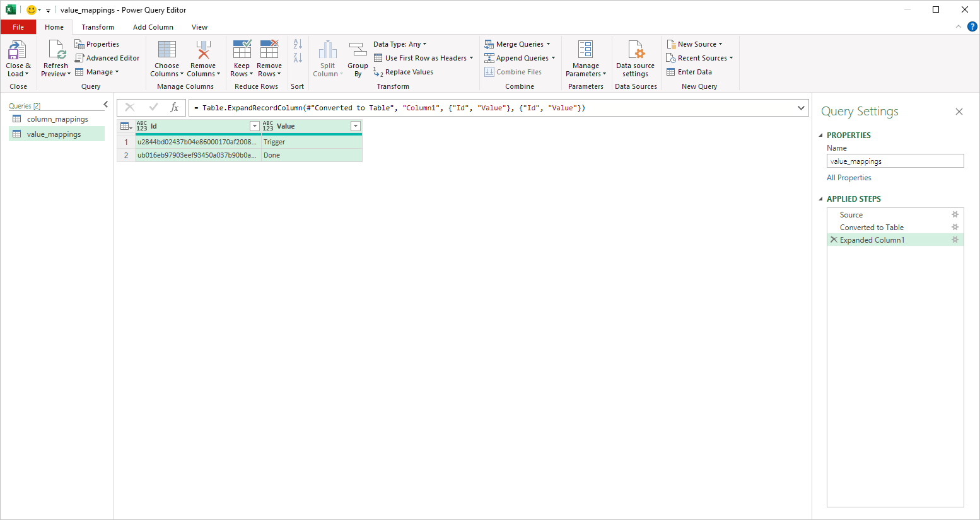Select the Trigger cell

click(312, 142)
